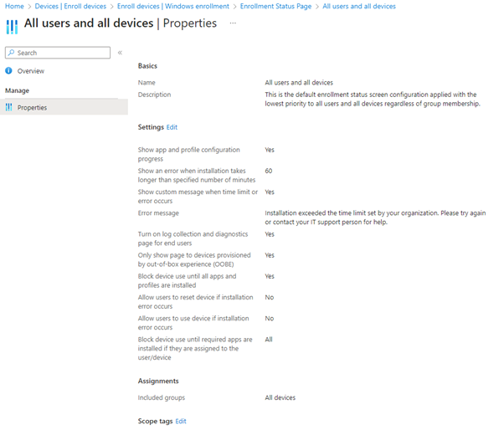The height and width of the screenshot is (435, 504).
Task: Click the magnifier icon in the search box
Action: [11, 53]
